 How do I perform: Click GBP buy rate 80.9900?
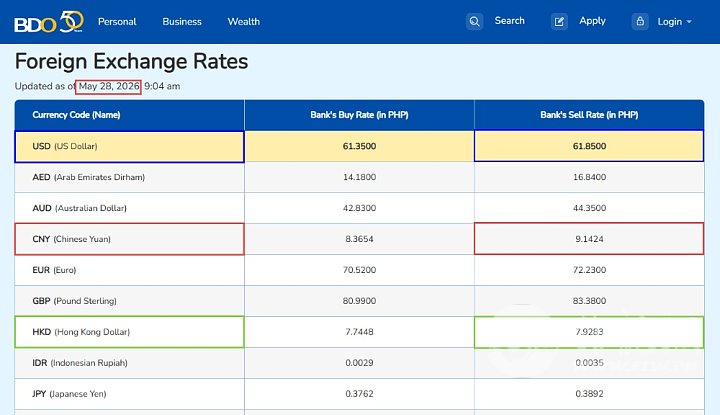click(x=359, y=301)
